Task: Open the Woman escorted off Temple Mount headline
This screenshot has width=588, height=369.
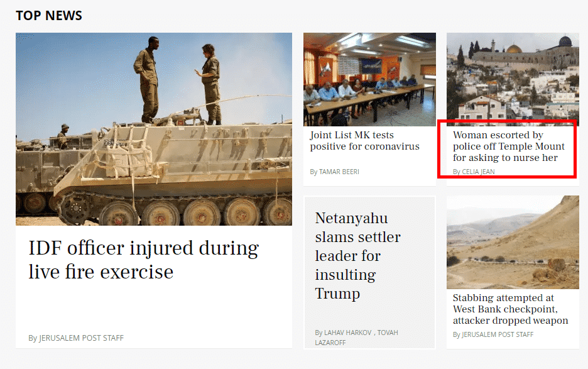Action: pyautogui.click(x=508, y=146)
